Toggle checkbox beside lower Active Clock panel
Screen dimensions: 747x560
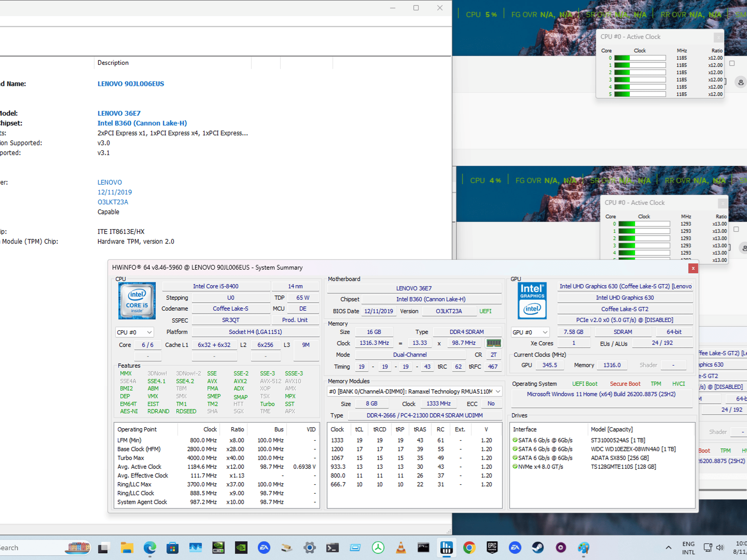[736, 229]
